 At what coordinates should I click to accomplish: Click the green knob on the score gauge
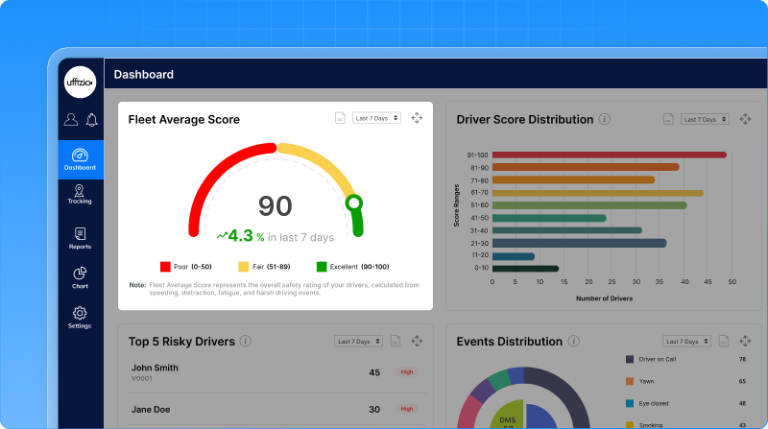(353, 203)
